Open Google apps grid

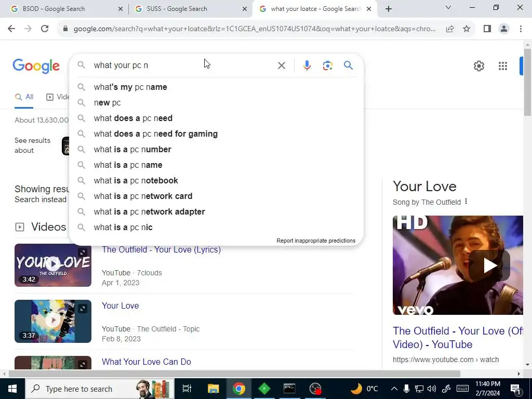pos(503,66)
